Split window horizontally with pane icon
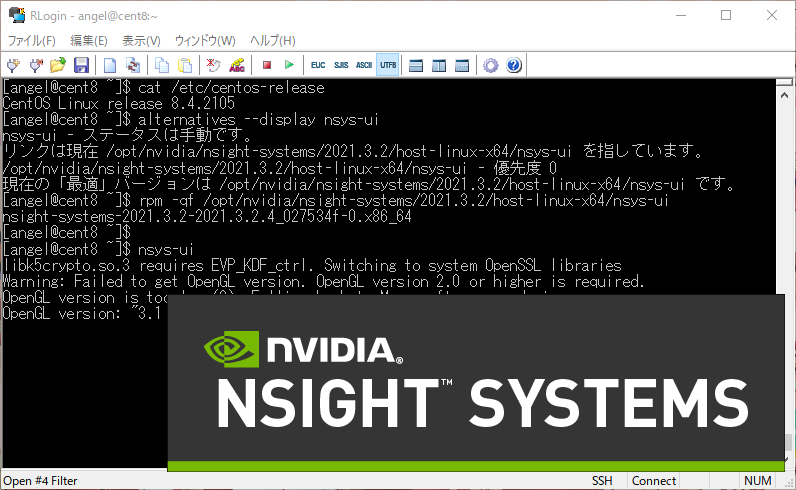This screenshot has height=490, width=796. pyautogui.click(x=416, y=66)
